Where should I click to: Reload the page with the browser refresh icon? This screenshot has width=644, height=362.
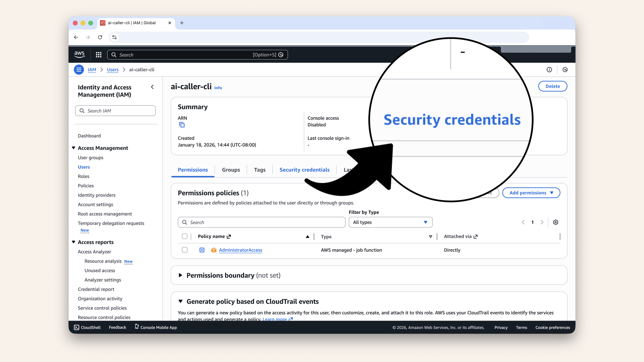pyautogui.click(x=100, y=37)
